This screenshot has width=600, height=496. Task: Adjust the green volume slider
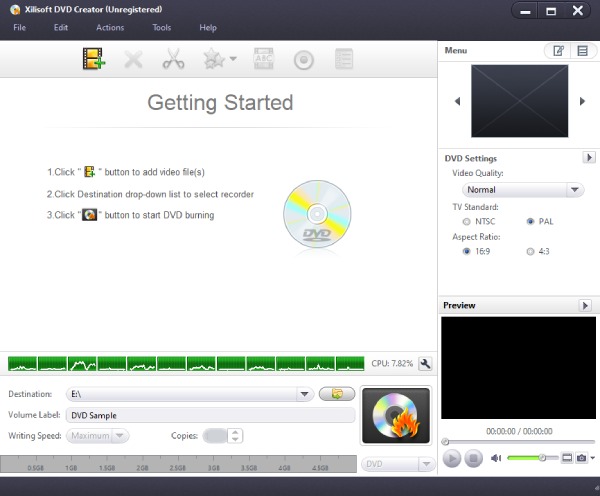coord(532,458)
